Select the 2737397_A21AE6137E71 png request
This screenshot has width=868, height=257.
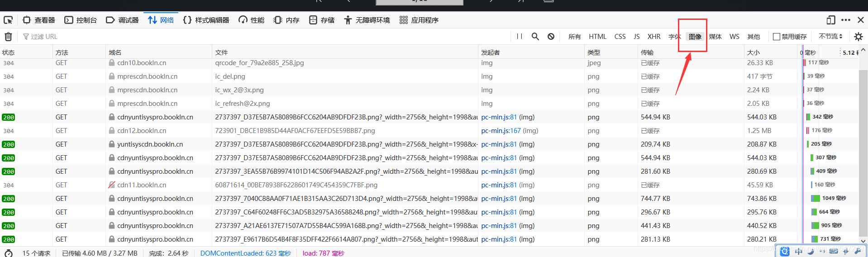pyautogui.click(x=346, y=226)
